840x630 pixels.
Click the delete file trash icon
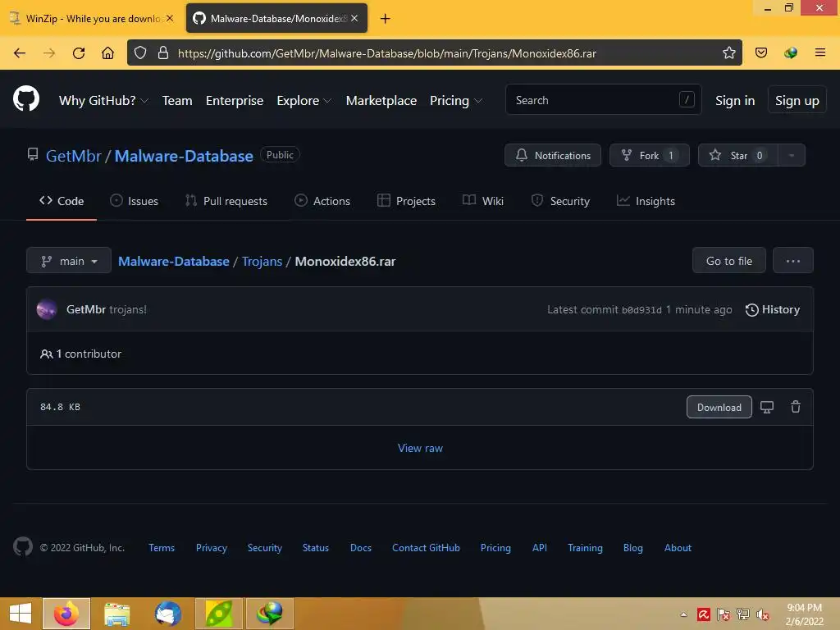click(x=796, y=407)
